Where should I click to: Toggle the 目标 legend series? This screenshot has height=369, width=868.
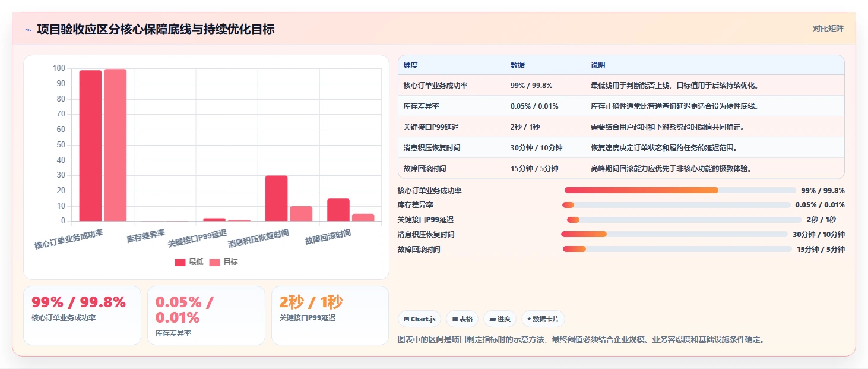(x=223, y=262)
